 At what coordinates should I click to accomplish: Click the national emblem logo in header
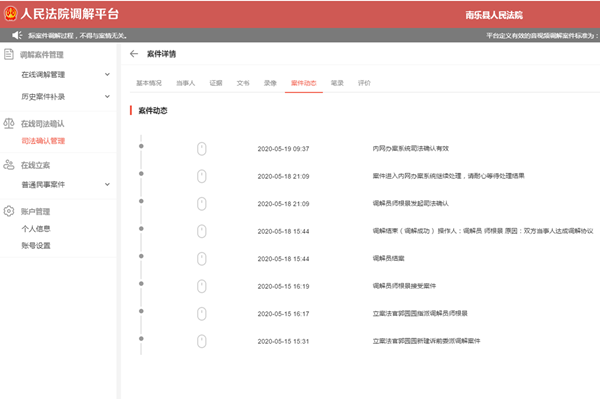(10, 14)
